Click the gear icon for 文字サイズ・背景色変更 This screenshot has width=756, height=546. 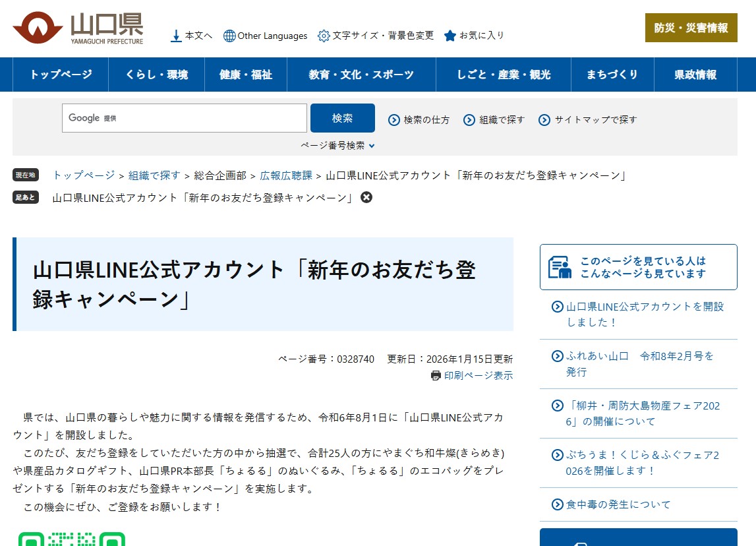click(323, 36)
